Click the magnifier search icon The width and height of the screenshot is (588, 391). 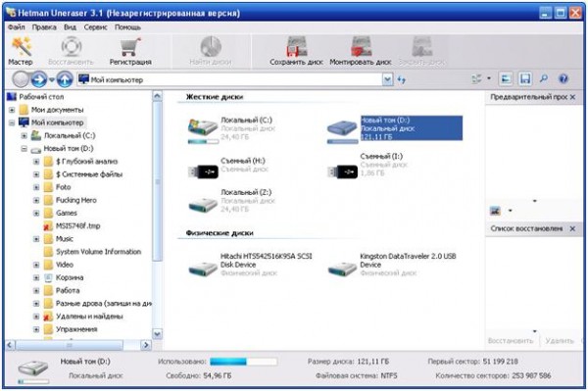[543, 78]
